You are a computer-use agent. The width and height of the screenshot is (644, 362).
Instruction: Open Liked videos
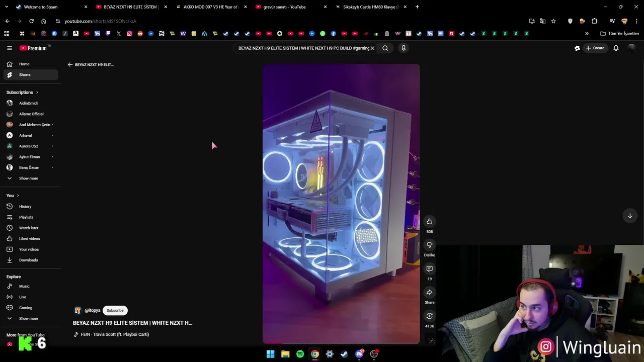tap(31, 238)
